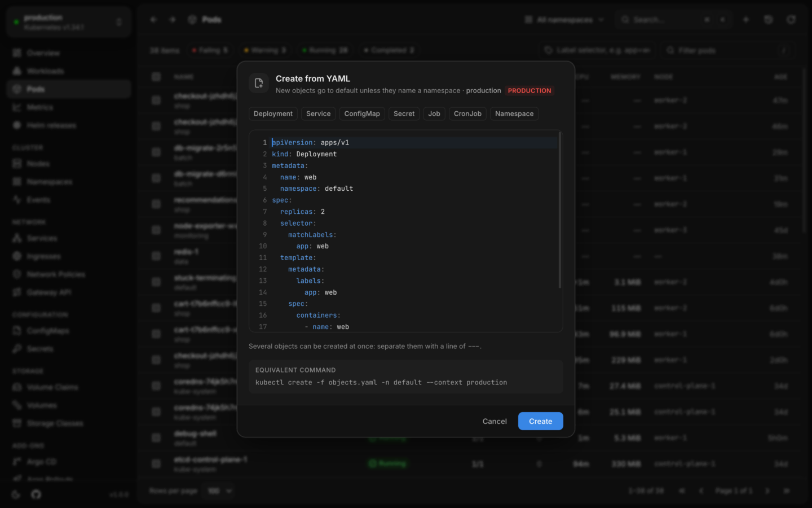This screenshot has height=508, width=812.
Task: Tick the checkbox for the redis-1 pod row
Action: (x=156, y=256)
